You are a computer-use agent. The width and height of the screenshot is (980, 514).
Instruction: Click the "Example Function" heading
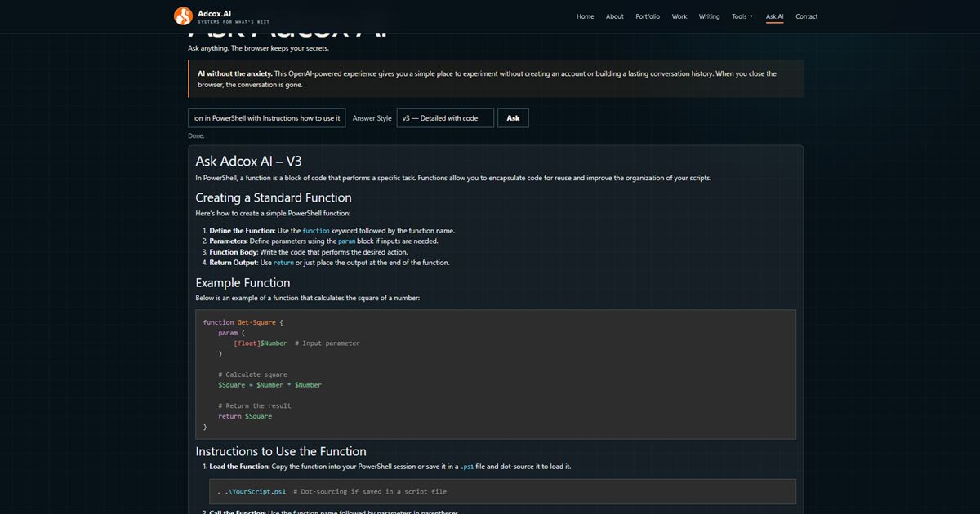(243, 283)
